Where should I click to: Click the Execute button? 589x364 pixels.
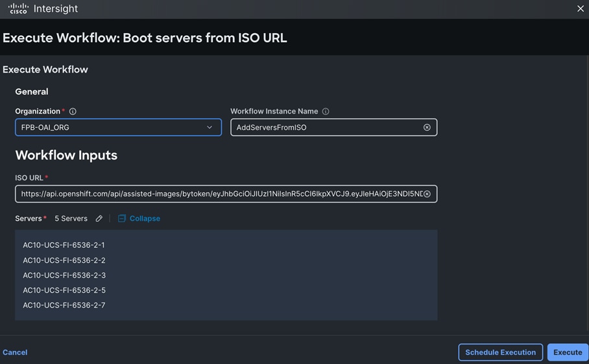pos(568,352)
